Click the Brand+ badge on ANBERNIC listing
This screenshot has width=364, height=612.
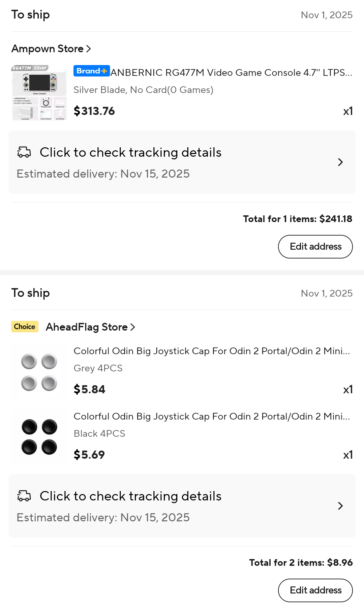(x=91, y=71)
